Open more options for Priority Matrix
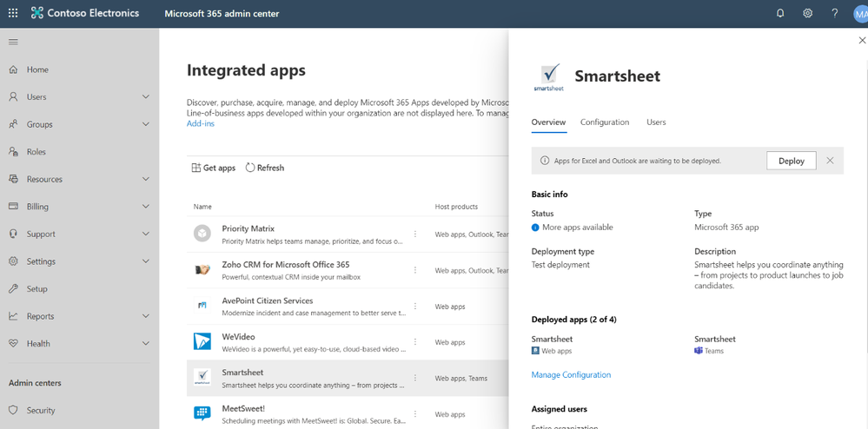868x429 pixels. (415, 234)
